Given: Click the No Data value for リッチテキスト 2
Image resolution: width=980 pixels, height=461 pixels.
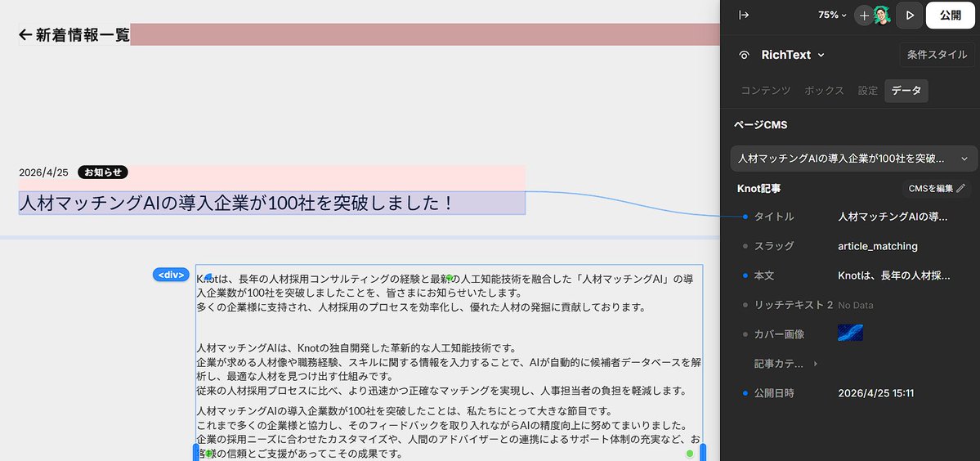Looking at the screenshot, I should [x=856, y=306].
